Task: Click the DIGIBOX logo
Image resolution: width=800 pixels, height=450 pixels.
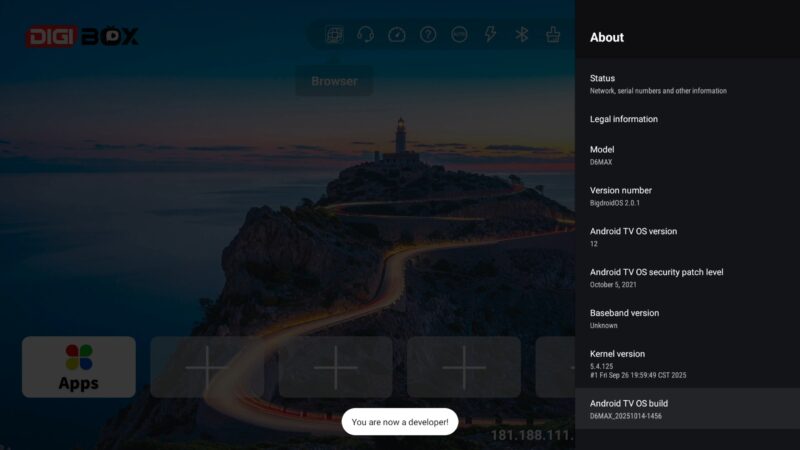Action: point(82,37)
